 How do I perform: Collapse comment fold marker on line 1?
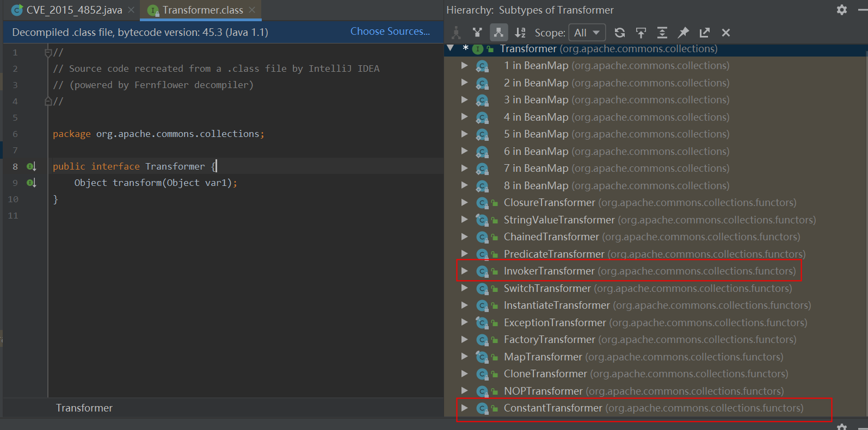48,53
